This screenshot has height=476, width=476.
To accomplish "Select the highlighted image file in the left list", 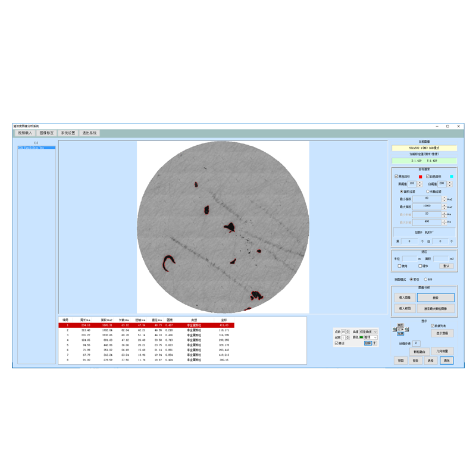I will tap(36, 148).
